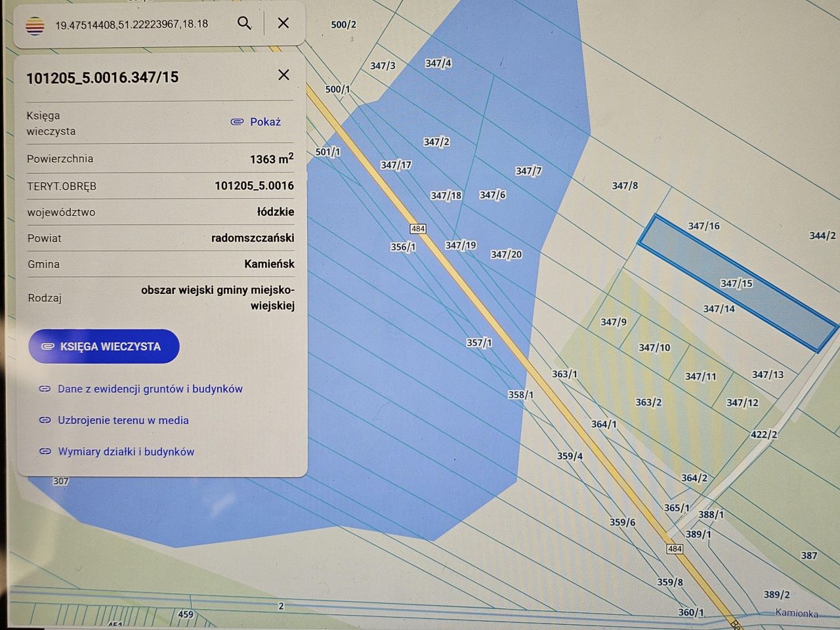Click link icon beside Wymiary działki
The width and height of the screenshot is (840, 630).
click(x=45, y=451)
